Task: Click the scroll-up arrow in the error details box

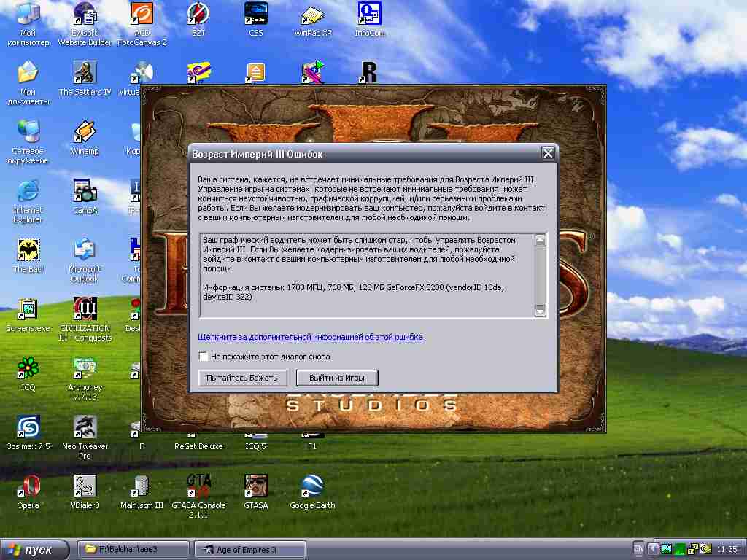Action: point(540,241)
